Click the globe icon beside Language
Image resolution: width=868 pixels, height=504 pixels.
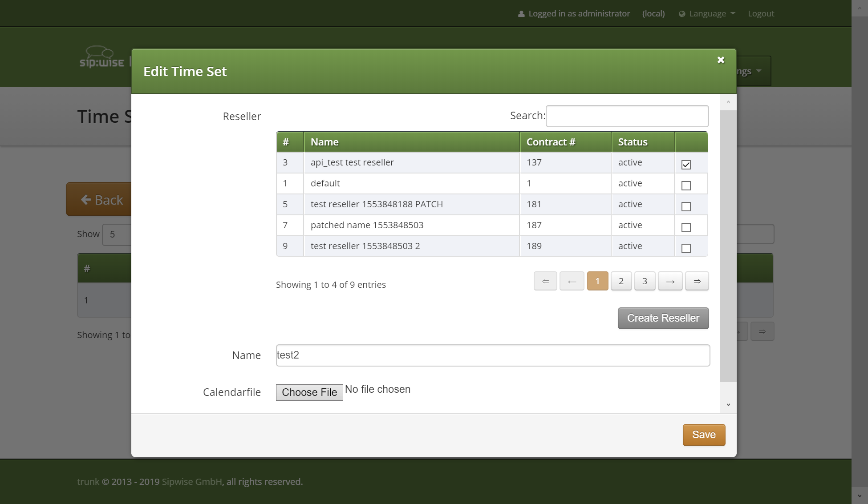click(x=681, y=14)
